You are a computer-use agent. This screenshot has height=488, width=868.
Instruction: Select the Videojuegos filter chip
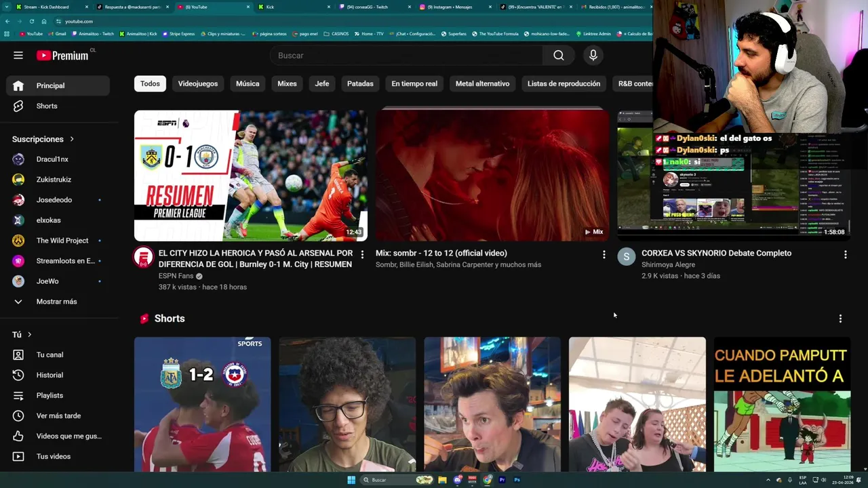pyautogui.click(x=198, y=83)
